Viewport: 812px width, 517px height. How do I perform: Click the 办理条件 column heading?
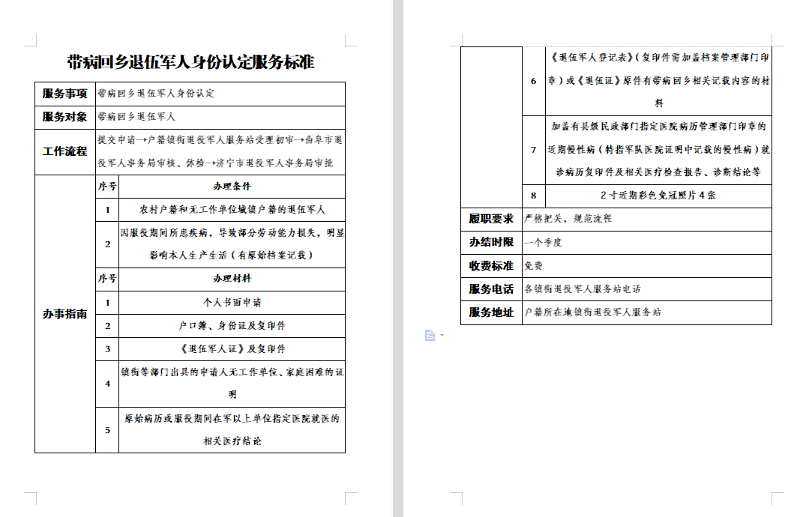(x=232, y=186)
